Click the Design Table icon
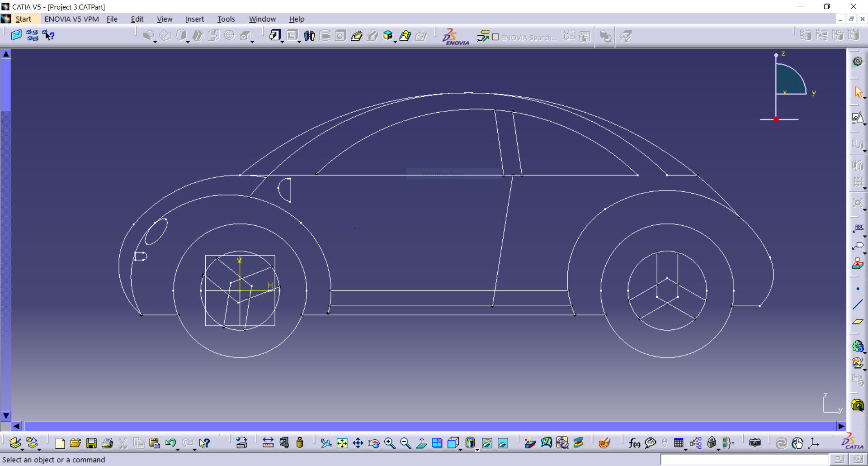This screenshot has width=868, height=466. pyautogui.click(x=679, y=443)
